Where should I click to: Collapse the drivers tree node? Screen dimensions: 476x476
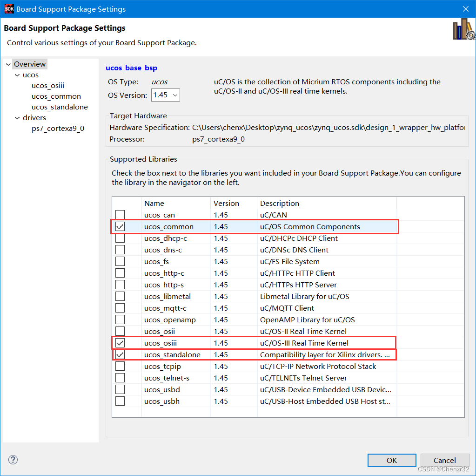click(17, 118)
